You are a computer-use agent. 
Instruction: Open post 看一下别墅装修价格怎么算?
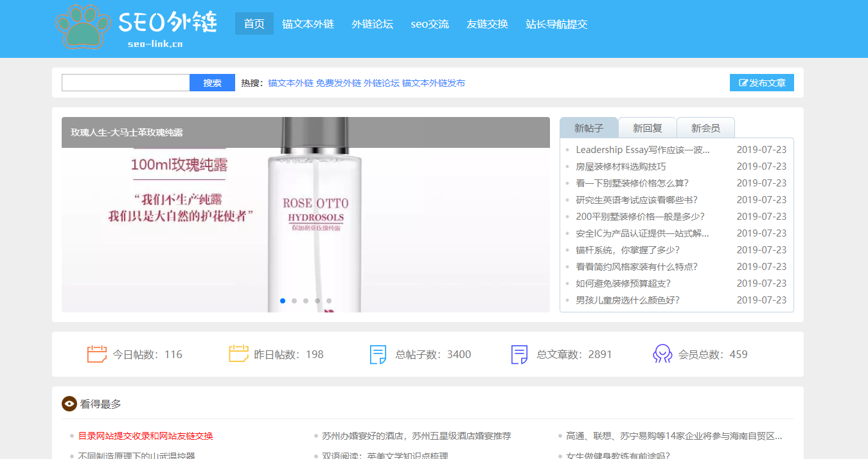coord(632,183)
